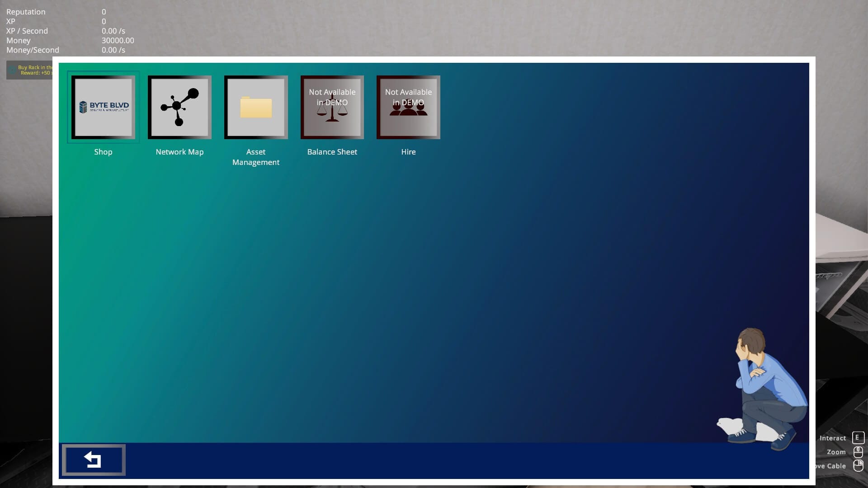868x488 pixels.
Task: Open the Byte Blvd Shop icon
Action: tap(103, 107)
